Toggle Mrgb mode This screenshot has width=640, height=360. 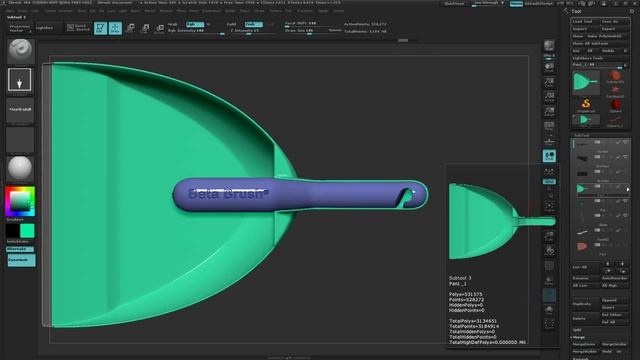pos(173,24)
